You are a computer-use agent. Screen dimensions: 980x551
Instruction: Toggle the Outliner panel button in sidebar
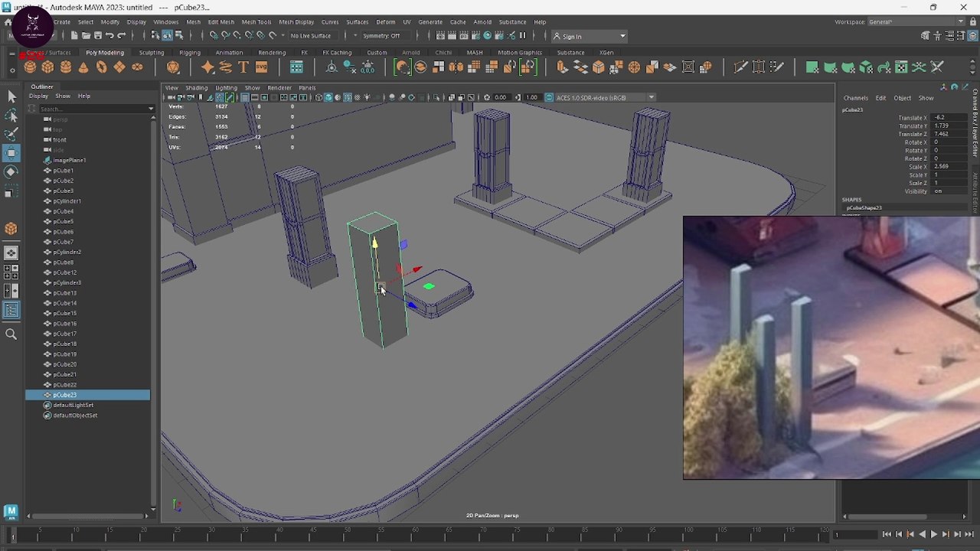11,310
